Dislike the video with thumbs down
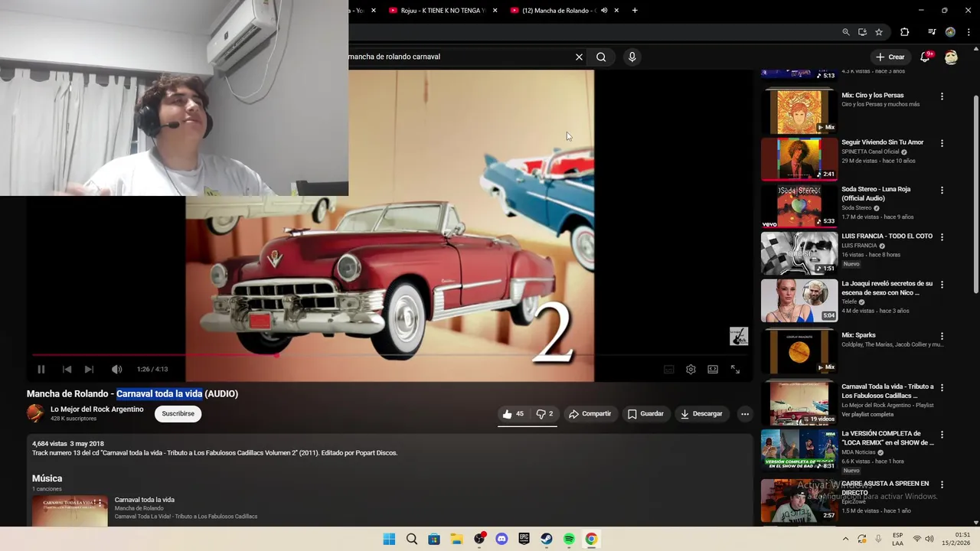 pos(544,414)
